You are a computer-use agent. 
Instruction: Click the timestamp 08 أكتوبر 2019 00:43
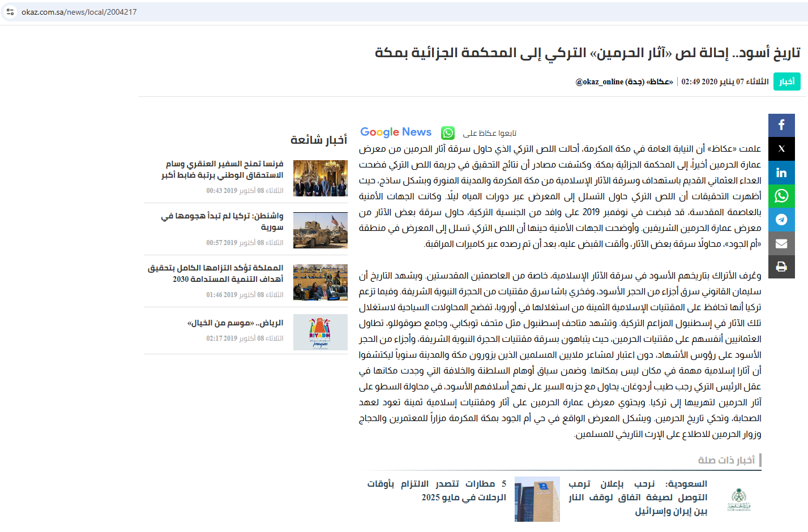pos(245,191)
